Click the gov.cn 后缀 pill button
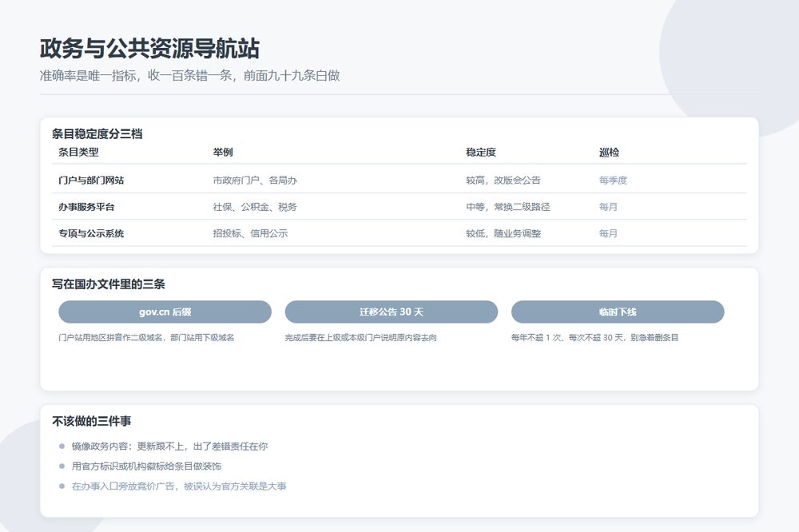 point(165,312)
